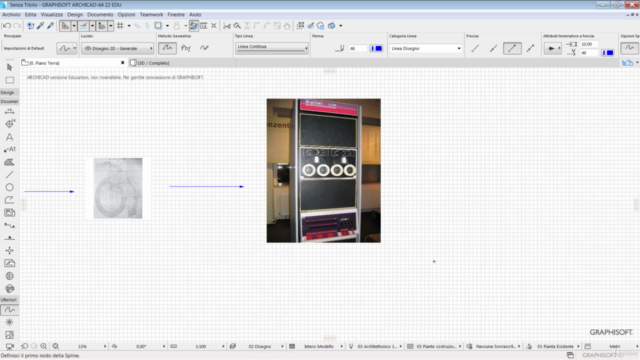The height and width of the screenshot is (360, 640).
Task: Collapse Documen section in toolbox
Action: point(9,101)
